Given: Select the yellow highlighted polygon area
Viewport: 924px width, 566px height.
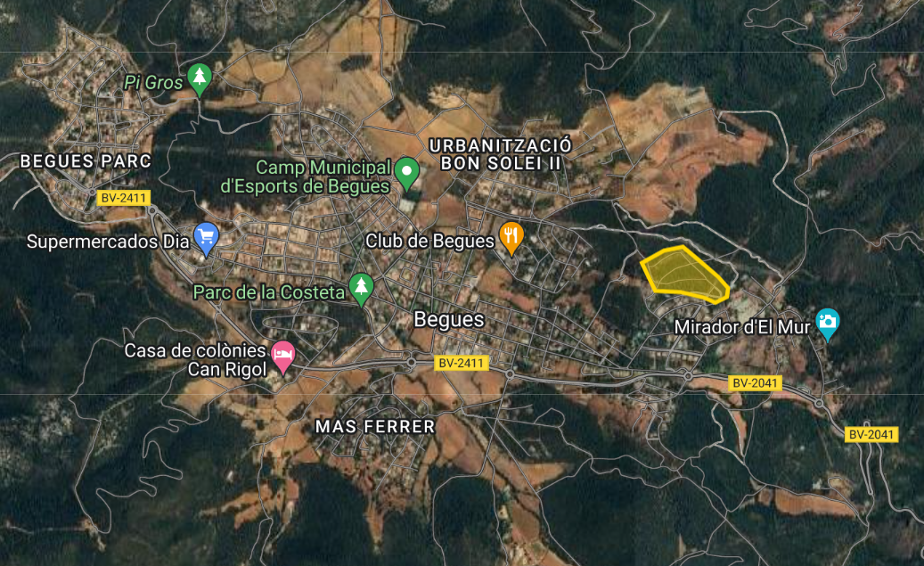Looking at the screenshot, I should click(x=684, y=275).
